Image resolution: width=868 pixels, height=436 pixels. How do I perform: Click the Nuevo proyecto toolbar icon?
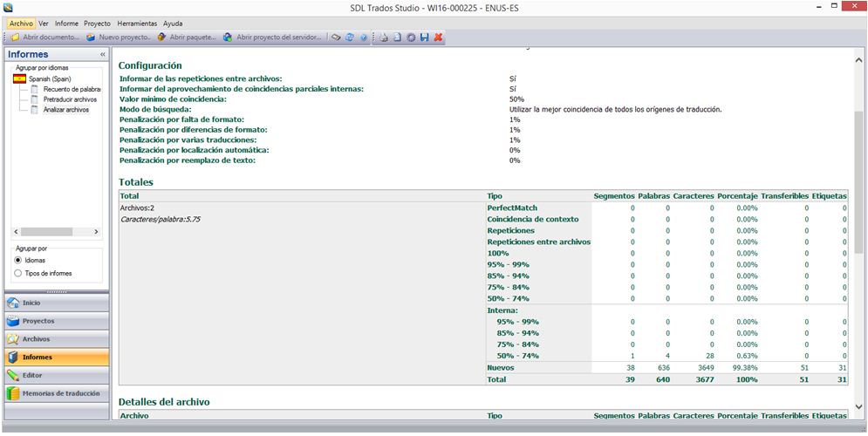coord(91,37)
